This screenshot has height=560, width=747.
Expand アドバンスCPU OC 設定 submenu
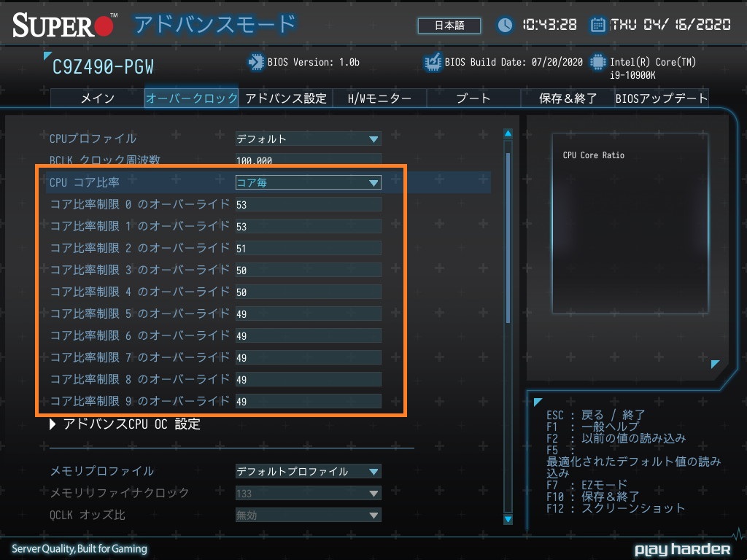point(125,424)
